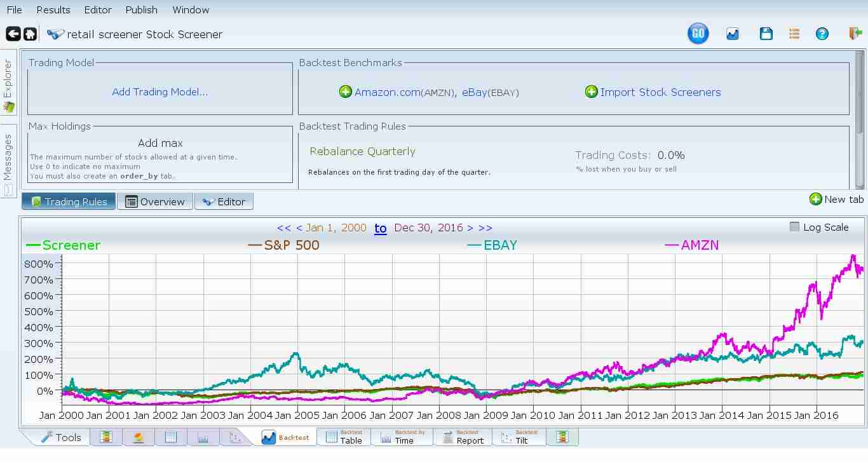
Task: Click green plus icon beside Amazon.com benchmark
Action: 345,92
